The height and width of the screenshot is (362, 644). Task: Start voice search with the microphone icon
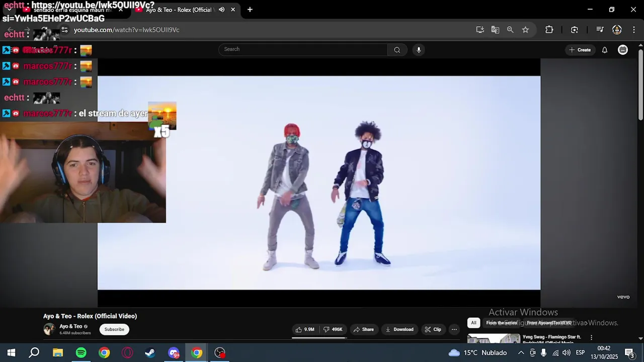[419, 50]
